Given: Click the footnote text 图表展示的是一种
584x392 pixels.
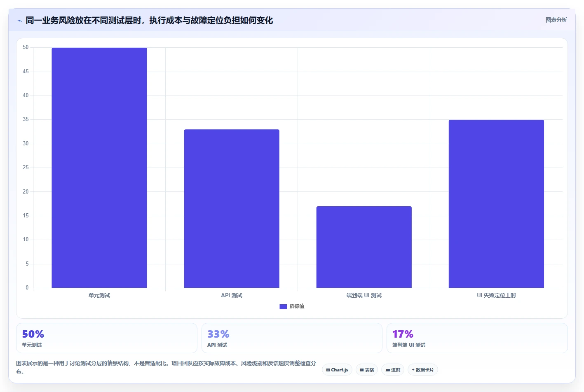Looking at the screenshot, I should click(x=166, y=367).
